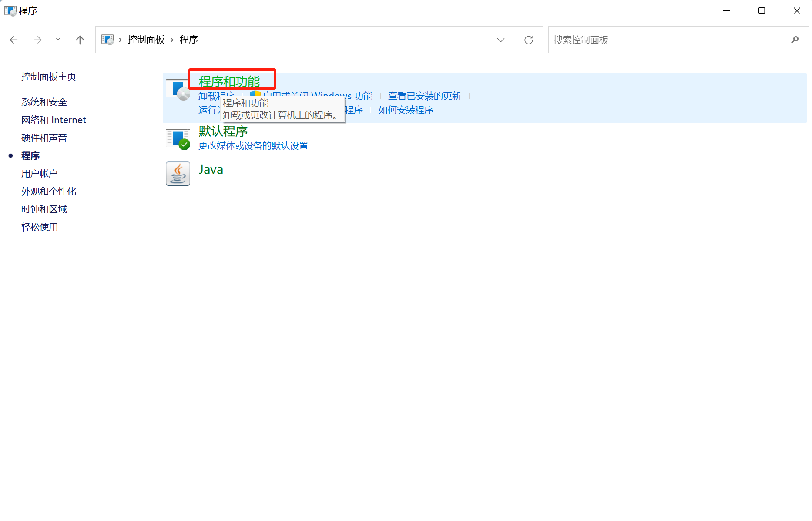Click the Control Panel icon in the address bar
Image resolution: width=812 pixels, height=521 pixels.
[107, 39]
